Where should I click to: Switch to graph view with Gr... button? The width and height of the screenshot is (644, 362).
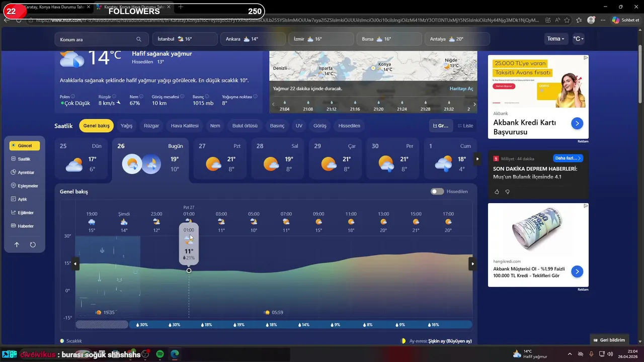441,126
